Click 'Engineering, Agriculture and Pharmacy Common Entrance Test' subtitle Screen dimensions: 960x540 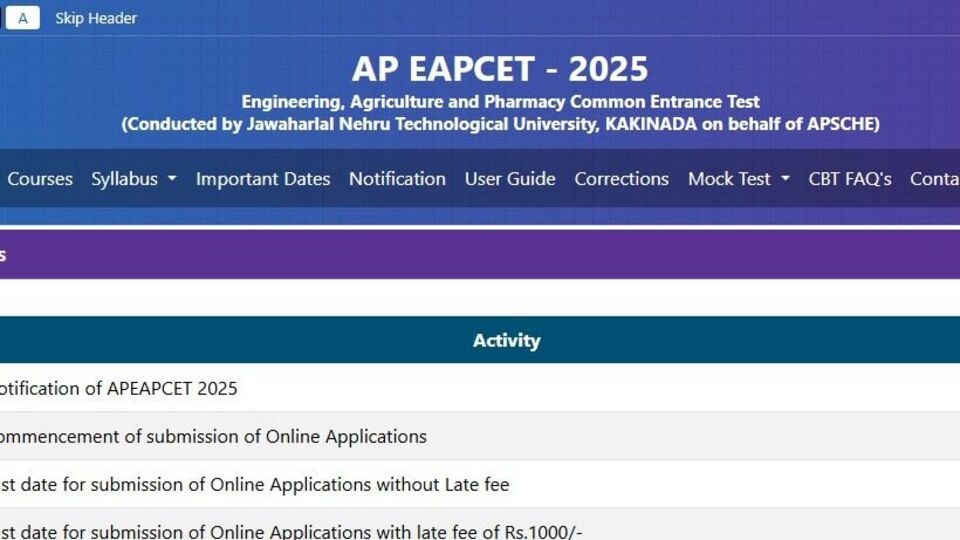pos(500,102)
